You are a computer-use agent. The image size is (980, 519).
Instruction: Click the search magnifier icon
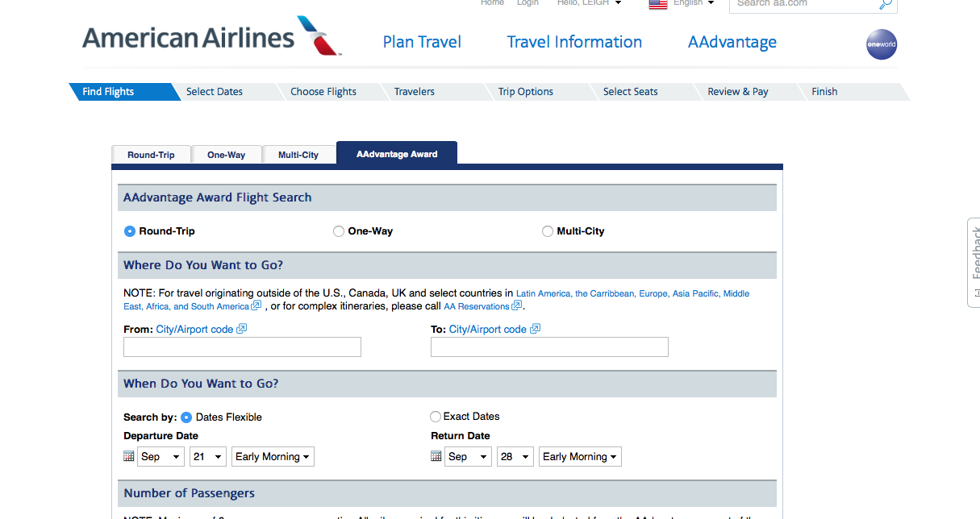(x=885, y=5)
